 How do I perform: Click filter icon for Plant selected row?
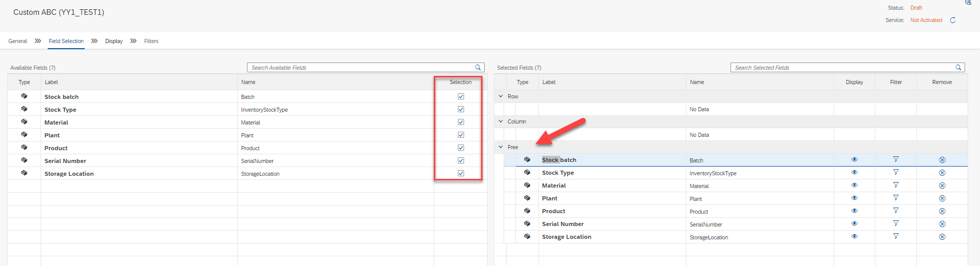[x=896, y=198]
